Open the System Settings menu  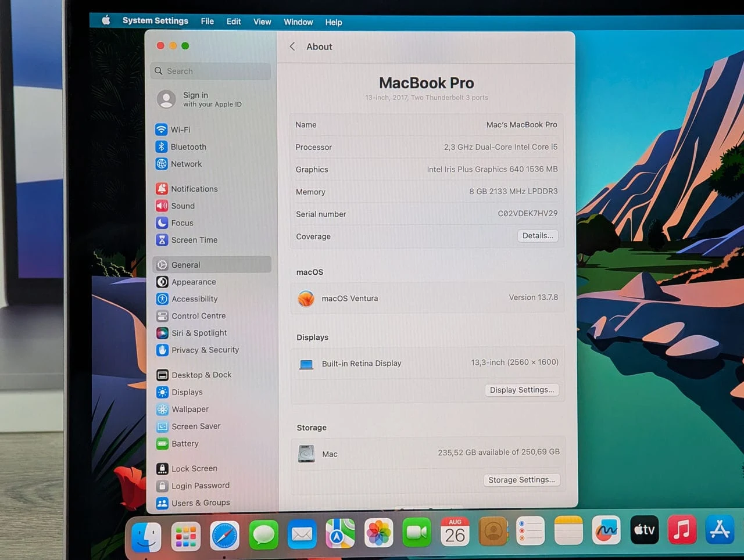pos(155,21)
